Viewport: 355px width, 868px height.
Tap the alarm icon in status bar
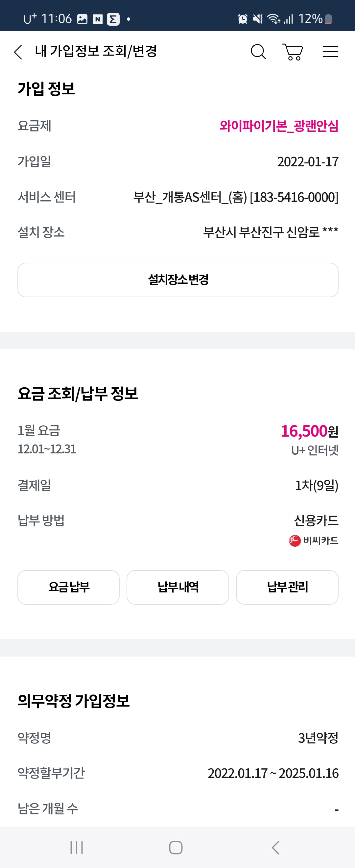243,19
